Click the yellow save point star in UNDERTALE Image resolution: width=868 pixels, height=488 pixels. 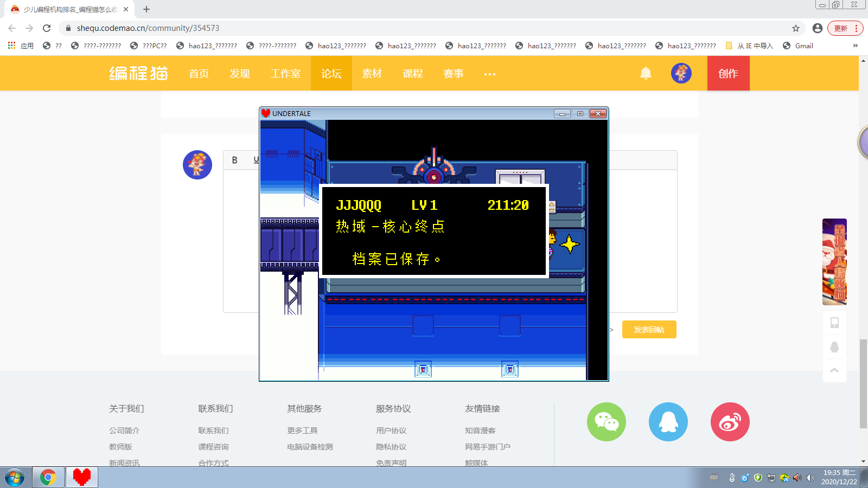tap(570, 245)
